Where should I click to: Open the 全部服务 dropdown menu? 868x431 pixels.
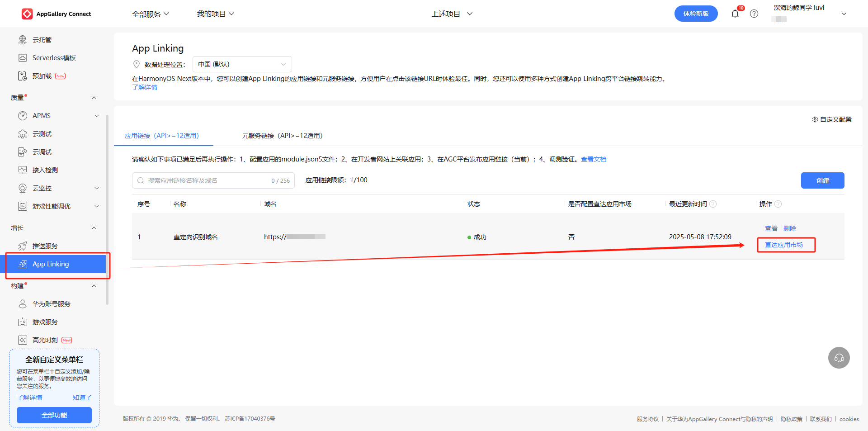[x=151, y=14]
